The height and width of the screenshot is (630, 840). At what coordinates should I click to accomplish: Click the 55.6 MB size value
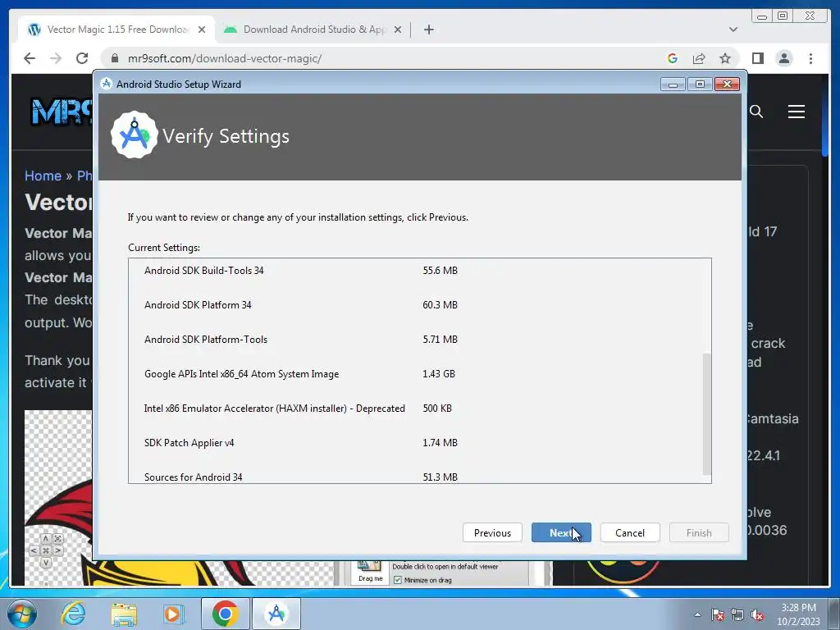(440, 271)
